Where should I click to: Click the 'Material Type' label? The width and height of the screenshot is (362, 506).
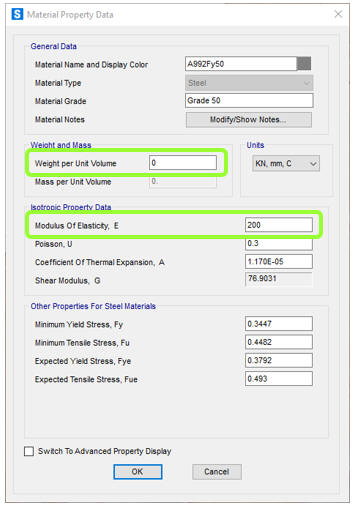[58, 83]
